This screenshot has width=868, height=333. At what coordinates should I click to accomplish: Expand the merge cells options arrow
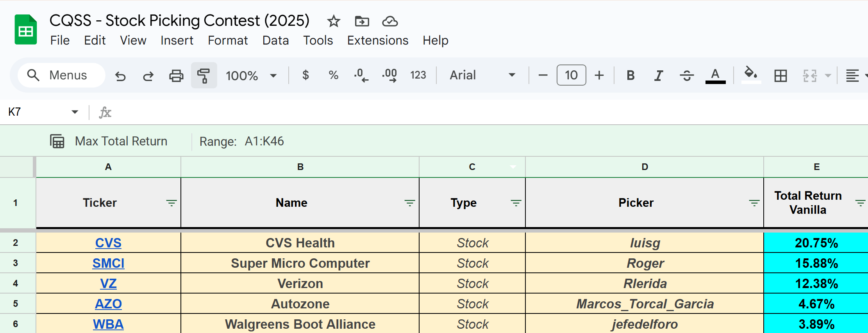pos(828,75)
